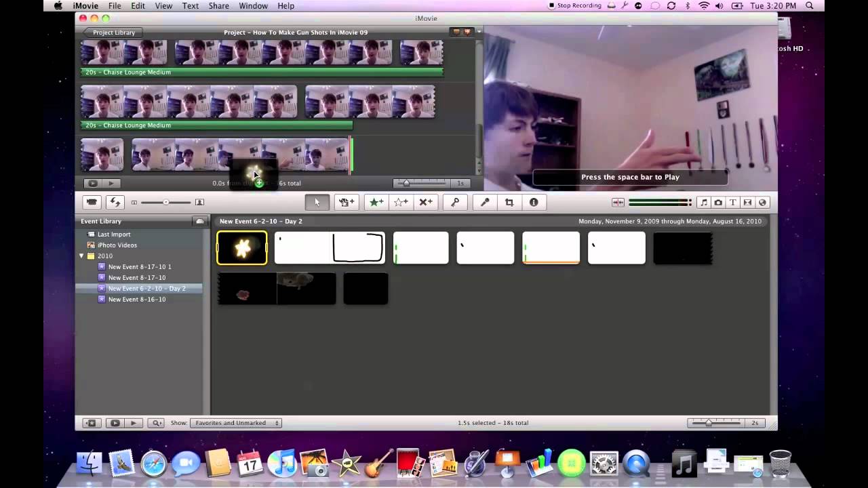Open the Show filter dropdown
This screenshot has width=868, height=488.
coord(235,423)
